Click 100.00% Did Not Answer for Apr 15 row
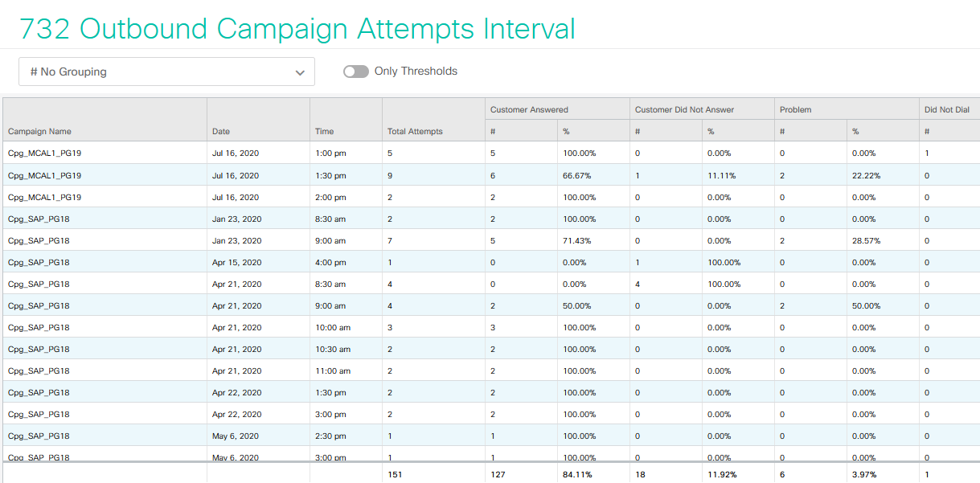The height and width of the screenshot is (483, 980). click(x=724, y=262)
